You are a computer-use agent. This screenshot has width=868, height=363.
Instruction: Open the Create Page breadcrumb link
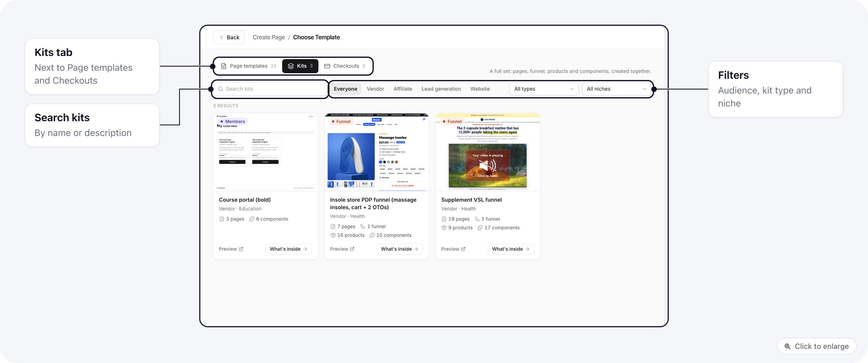click(269, 38)
